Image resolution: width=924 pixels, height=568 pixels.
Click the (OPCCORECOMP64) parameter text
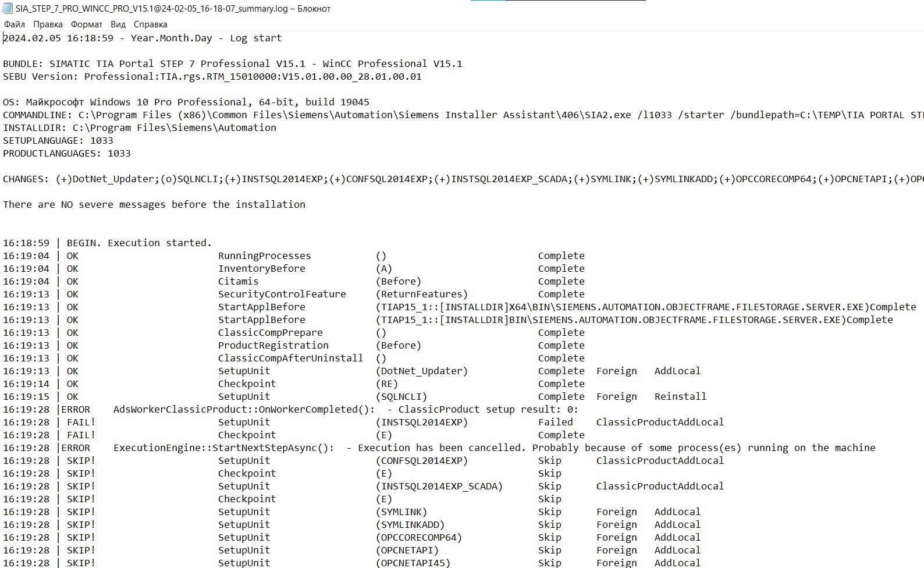click(x=419, y=538)
